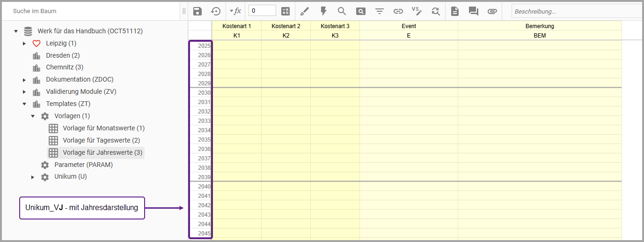
Task: Click the chain link icon
Action: (x=398, y=11)
